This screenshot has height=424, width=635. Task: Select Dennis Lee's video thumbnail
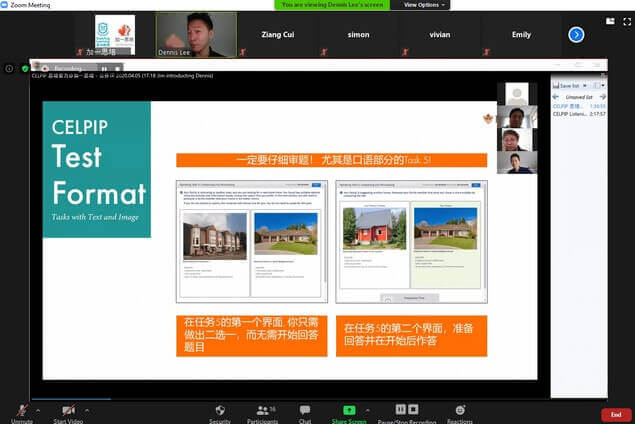(196, 35)
